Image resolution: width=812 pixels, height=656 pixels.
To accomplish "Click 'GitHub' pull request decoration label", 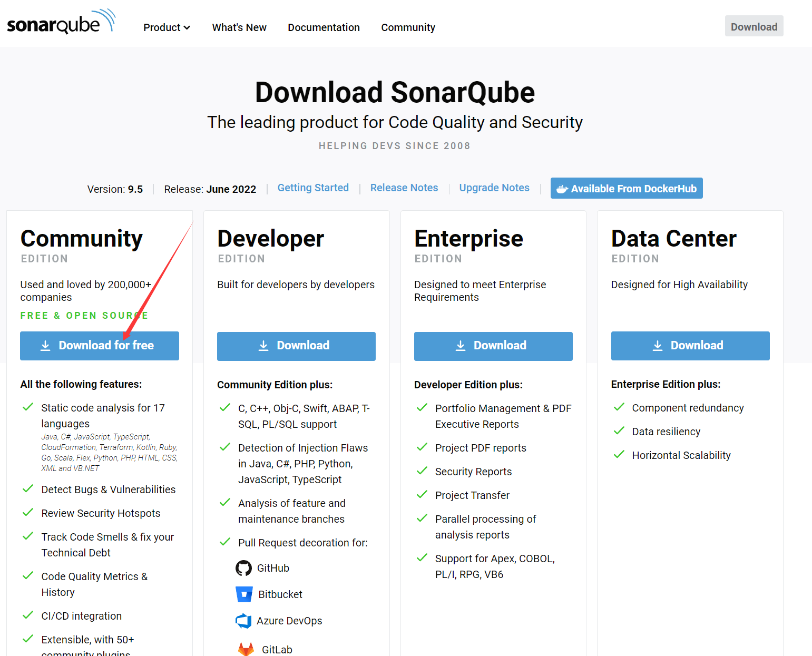I will (x=273, y=568).
